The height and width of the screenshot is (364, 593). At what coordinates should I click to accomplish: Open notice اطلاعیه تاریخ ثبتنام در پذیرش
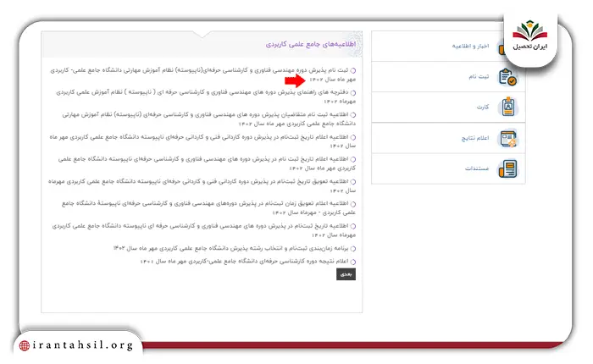coord(204,230)
